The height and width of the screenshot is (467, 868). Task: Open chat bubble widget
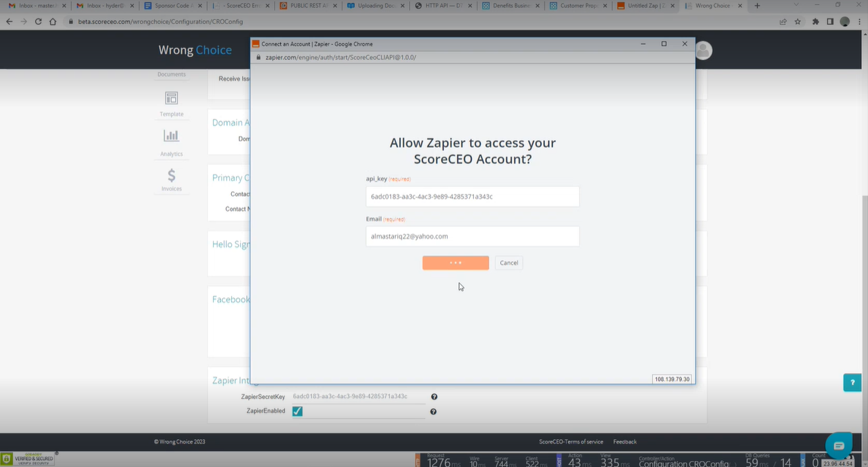coord(838,446)
